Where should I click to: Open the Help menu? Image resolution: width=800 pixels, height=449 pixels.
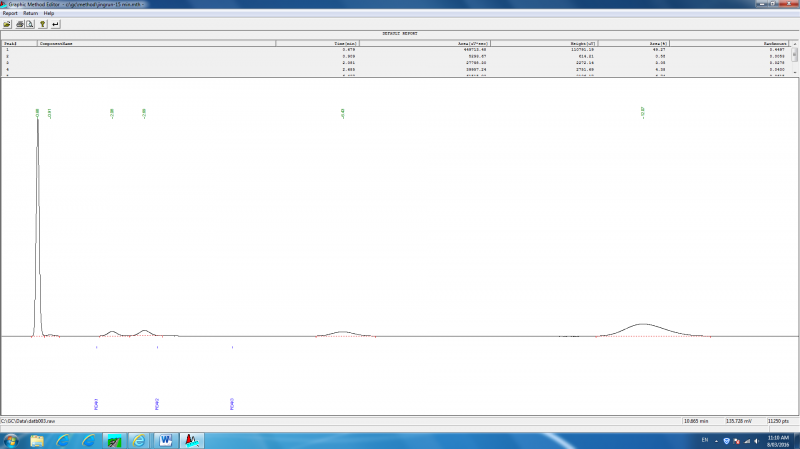48,13
